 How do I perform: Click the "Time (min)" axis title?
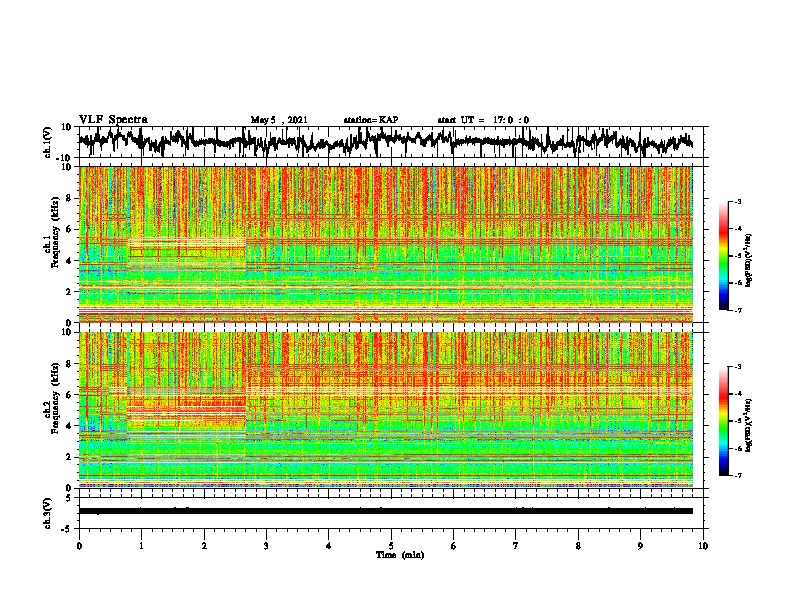click(400, 555)
